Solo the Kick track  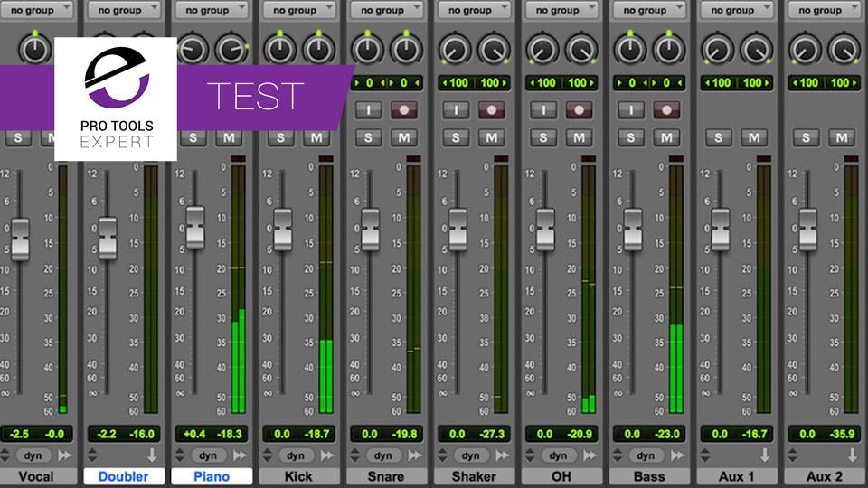tap(280, 137)
